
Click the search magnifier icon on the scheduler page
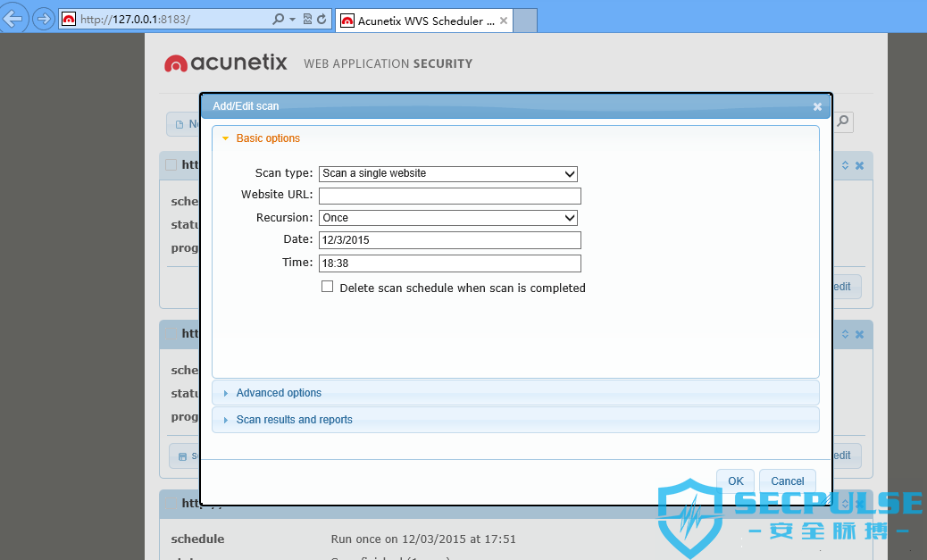point(843,121)
